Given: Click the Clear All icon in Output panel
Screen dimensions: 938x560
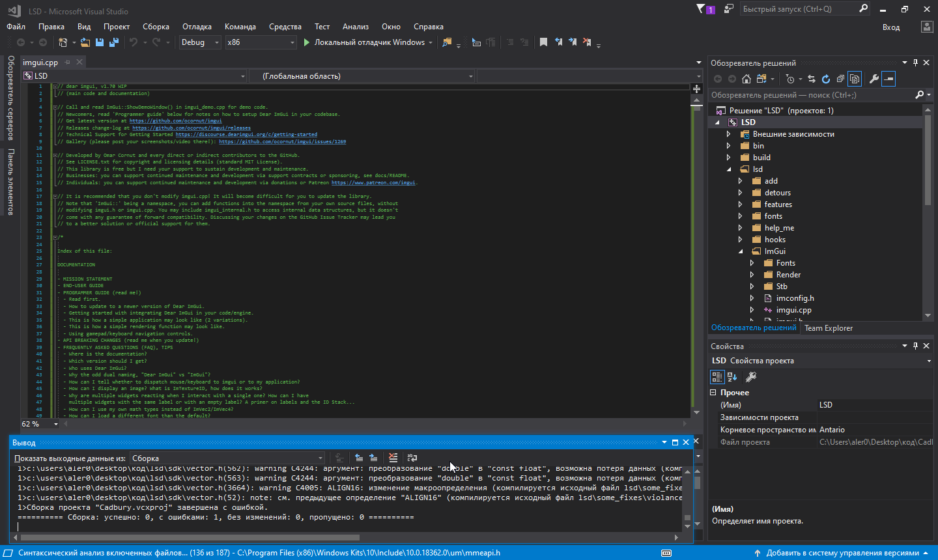Looking at the screenshot, I should point(393,458).
